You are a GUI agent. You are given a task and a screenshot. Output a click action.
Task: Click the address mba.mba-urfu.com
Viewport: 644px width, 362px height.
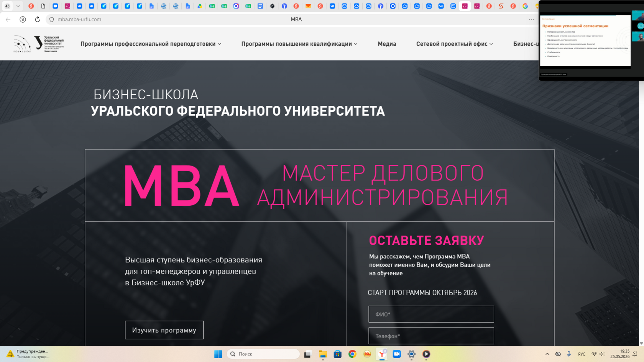79,20
